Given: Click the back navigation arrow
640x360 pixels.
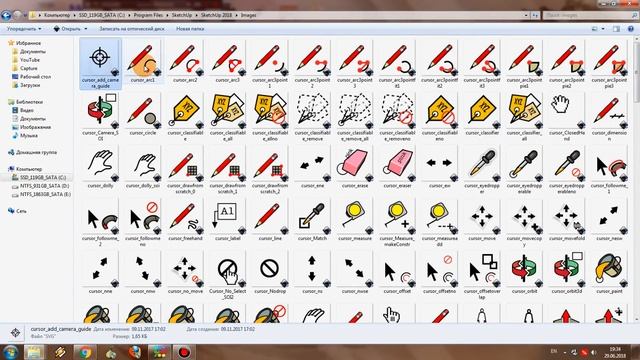Looking at the screenshot, I should pos(6,16).
